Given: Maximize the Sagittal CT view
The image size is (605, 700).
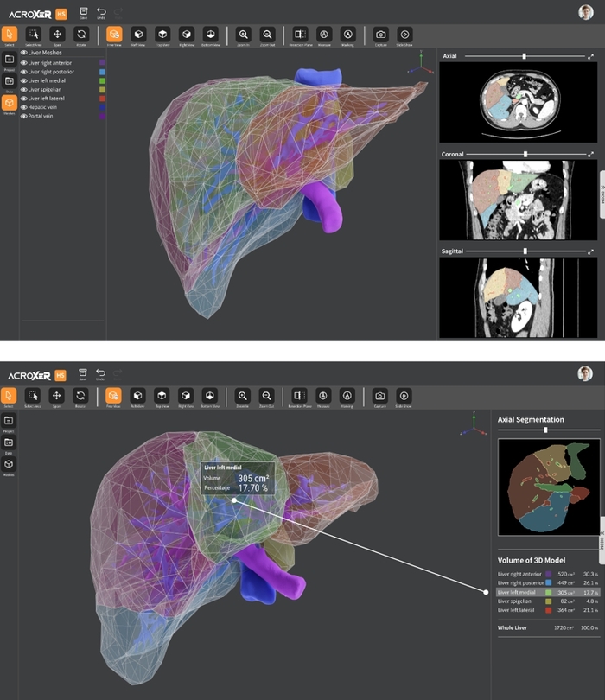Looking at the screenshot, I should point(590,251).
